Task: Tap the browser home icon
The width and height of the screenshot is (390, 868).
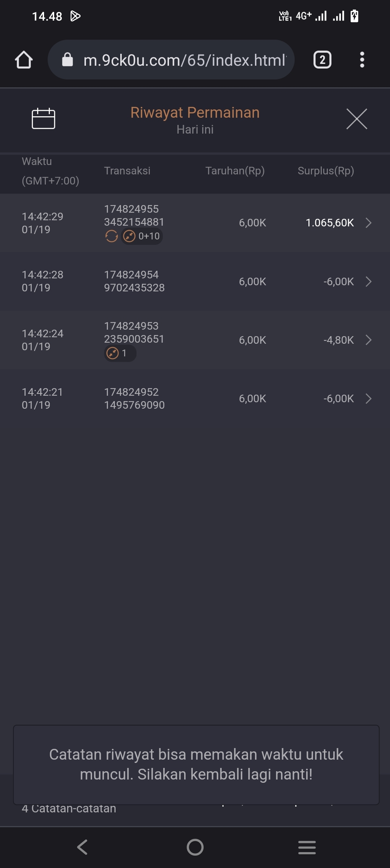Action: [24, 60]
